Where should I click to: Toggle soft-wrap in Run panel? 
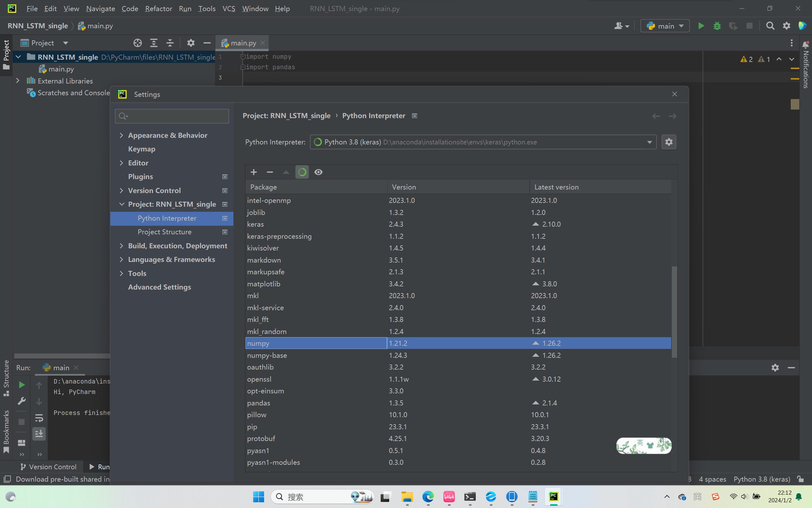click(39, 418)
